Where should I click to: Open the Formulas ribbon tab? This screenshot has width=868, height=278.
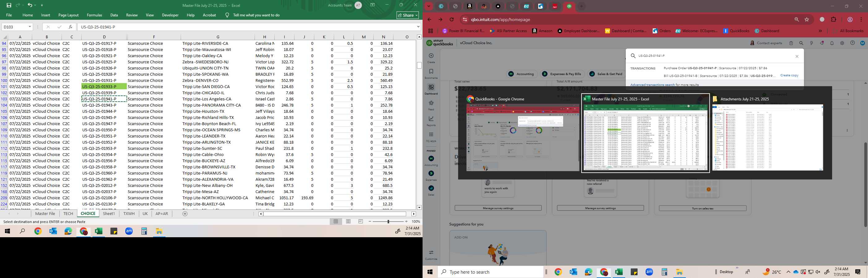pyautogui.click(x=94, y=15)
